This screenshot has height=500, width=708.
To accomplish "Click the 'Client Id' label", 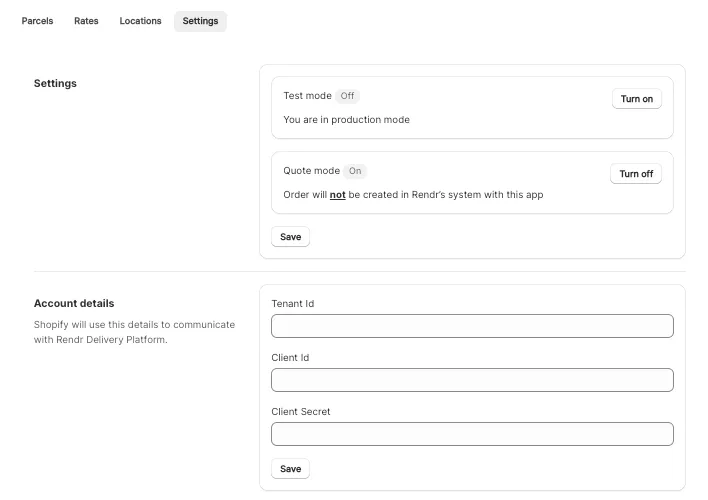I will click(290, 357).
